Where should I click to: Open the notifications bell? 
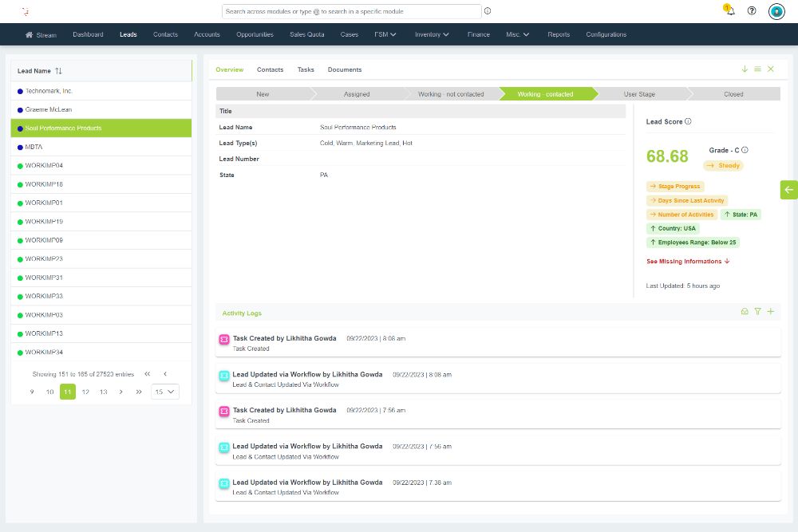pos(730,11)
